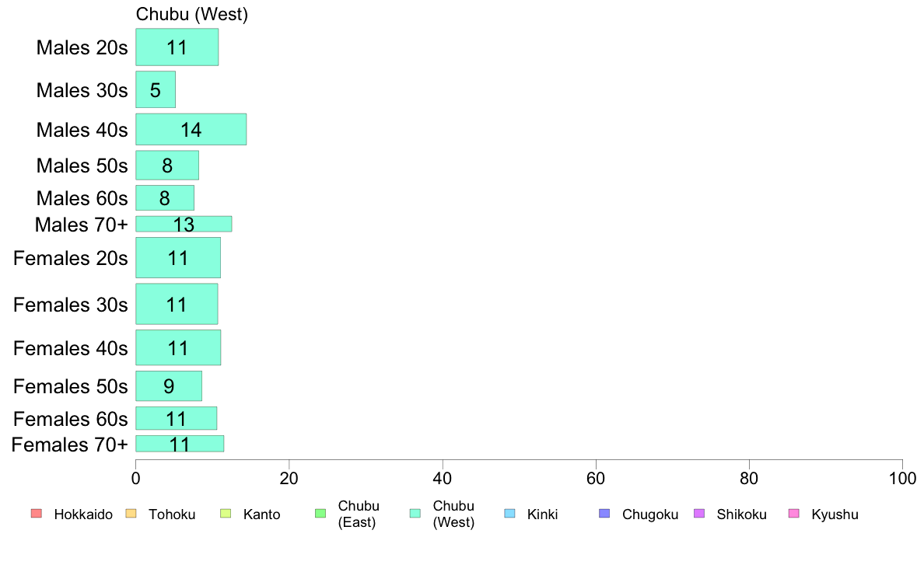Image resolution: width=924 pixels, height=572 pixels.
Task: Select the Females 70+ bar
Action: (180, 444)
